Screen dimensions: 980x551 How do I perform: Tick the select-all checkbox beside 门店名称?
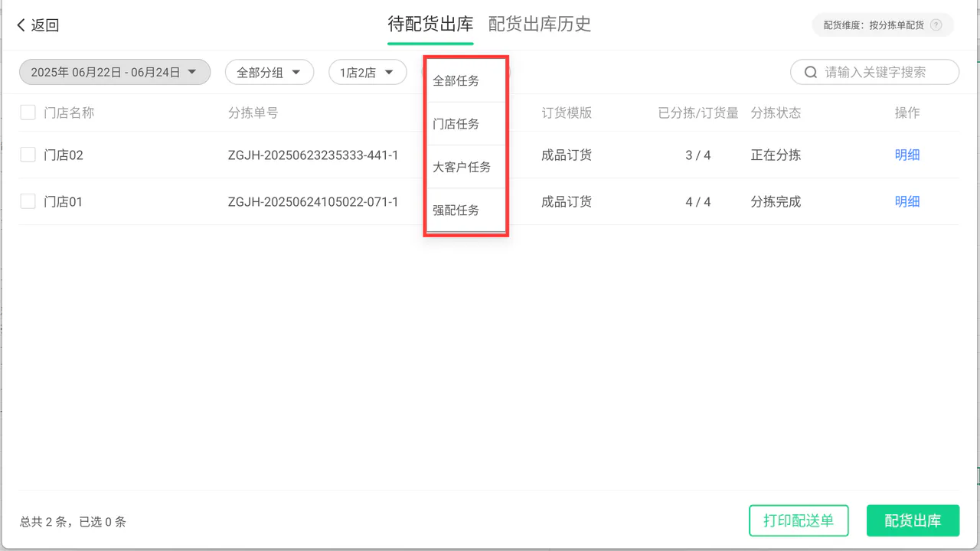click(28, 112)
